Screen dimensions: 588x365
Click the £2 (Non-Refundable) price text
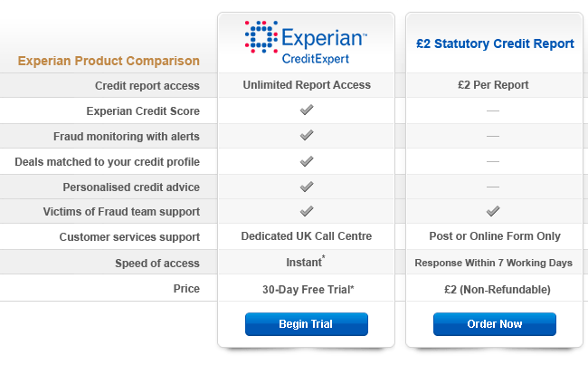coord(498,290)
